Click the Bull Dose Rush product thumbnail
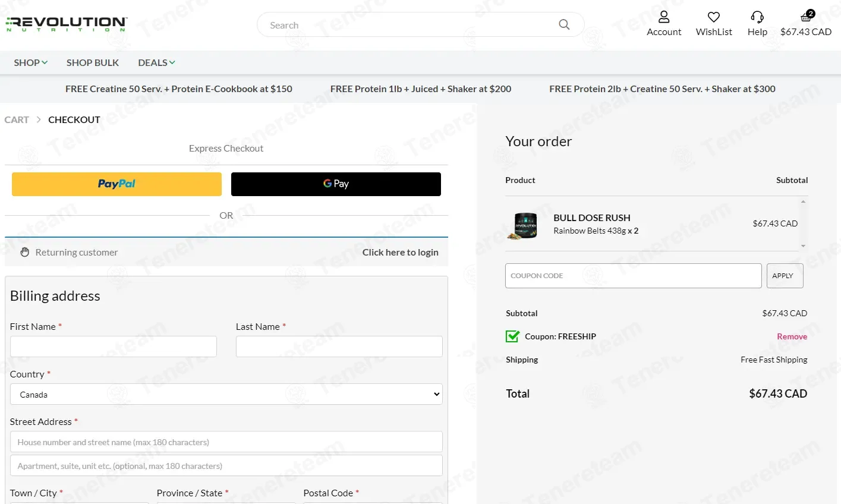Screen dimensions: 841x504 [522, 226]
